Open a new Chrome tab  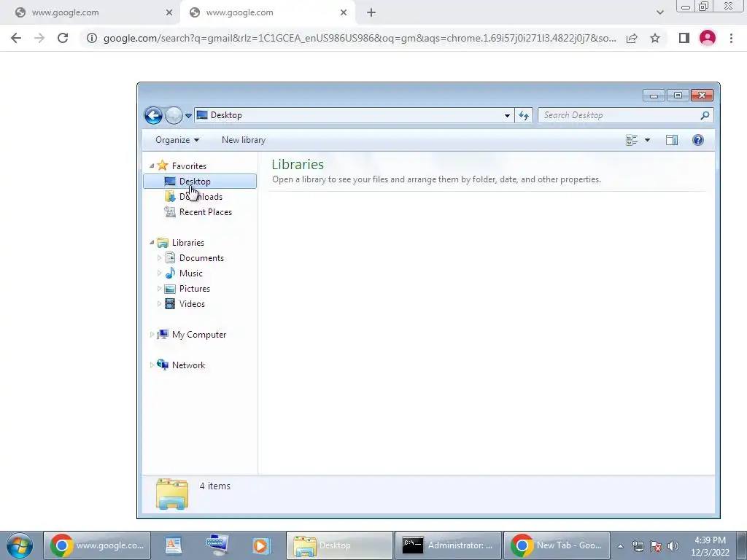coord(371,13)
